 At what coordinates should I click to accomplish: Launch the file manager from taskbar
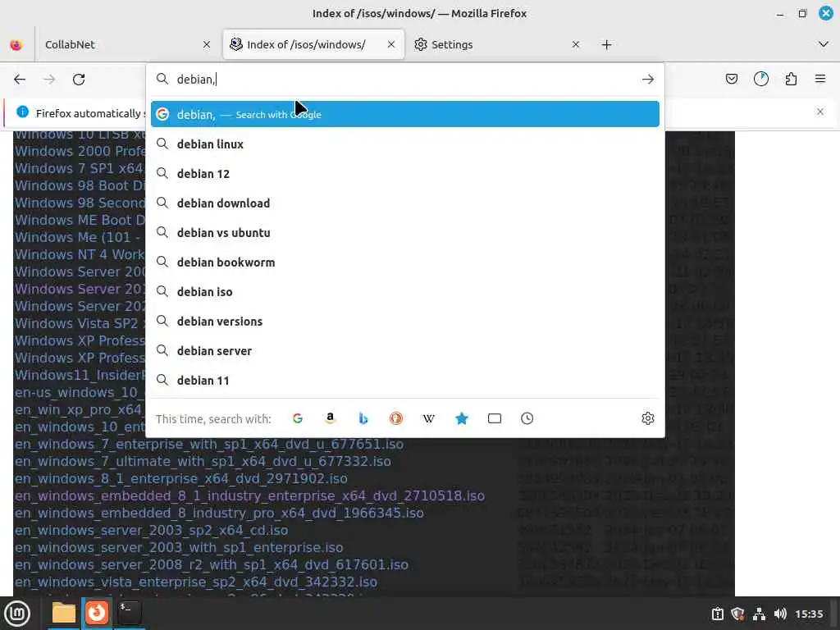tap(63, 613)
